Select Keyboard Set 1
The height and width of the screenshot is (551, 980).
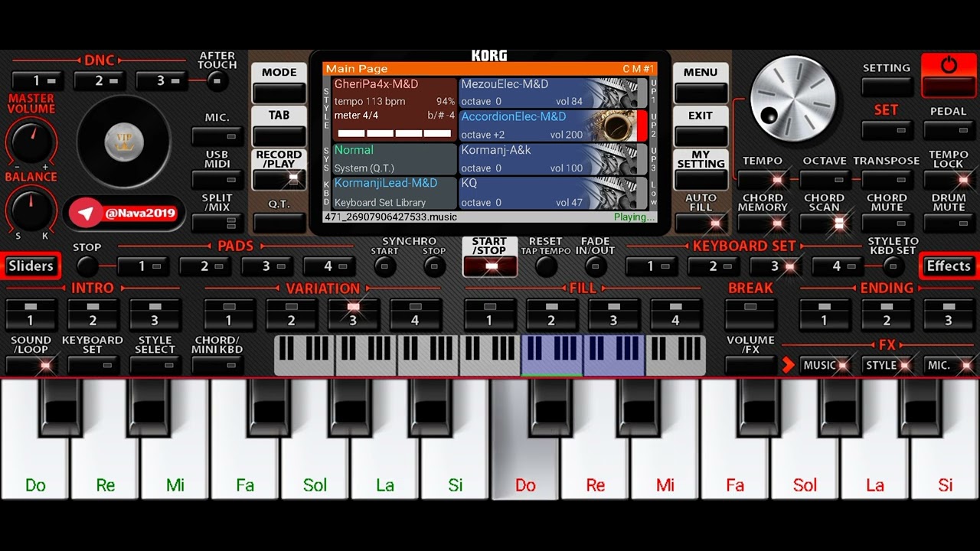coord(652,266)
